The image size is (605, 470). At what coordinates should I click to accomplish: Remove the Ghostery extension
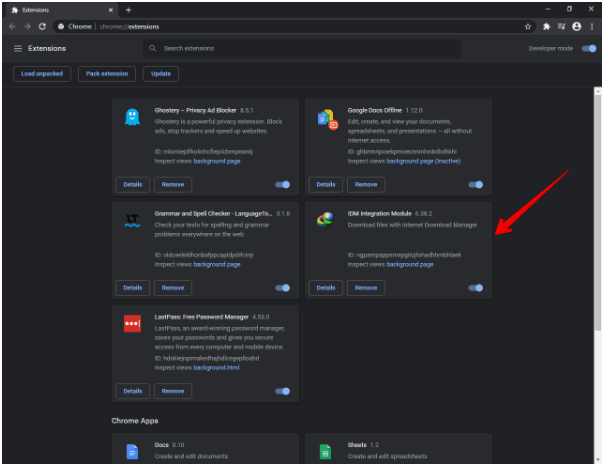point(173,184)
